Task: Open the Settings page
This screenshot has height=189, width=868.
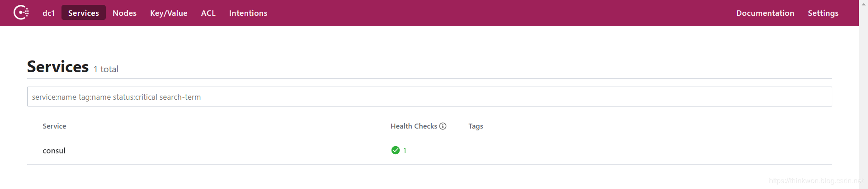Action: (823, 13)
